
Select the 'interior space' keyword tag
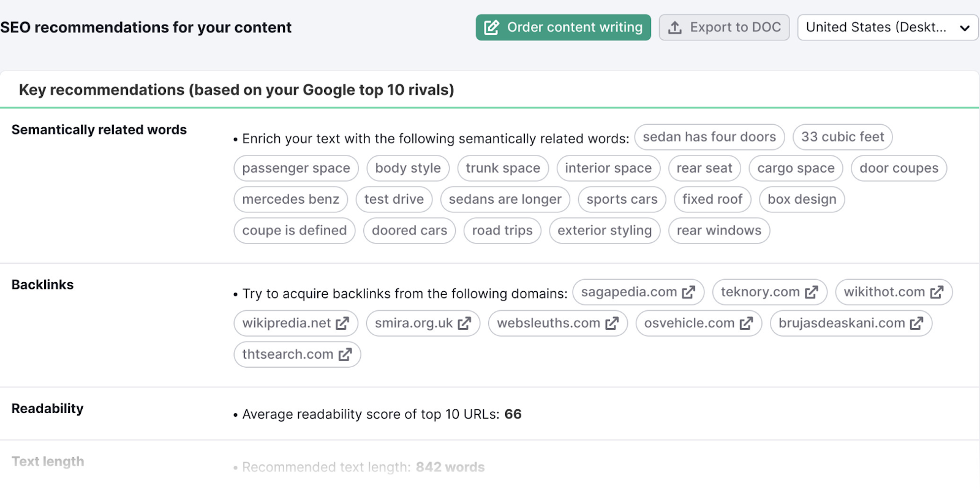click(x=608, y=168)
